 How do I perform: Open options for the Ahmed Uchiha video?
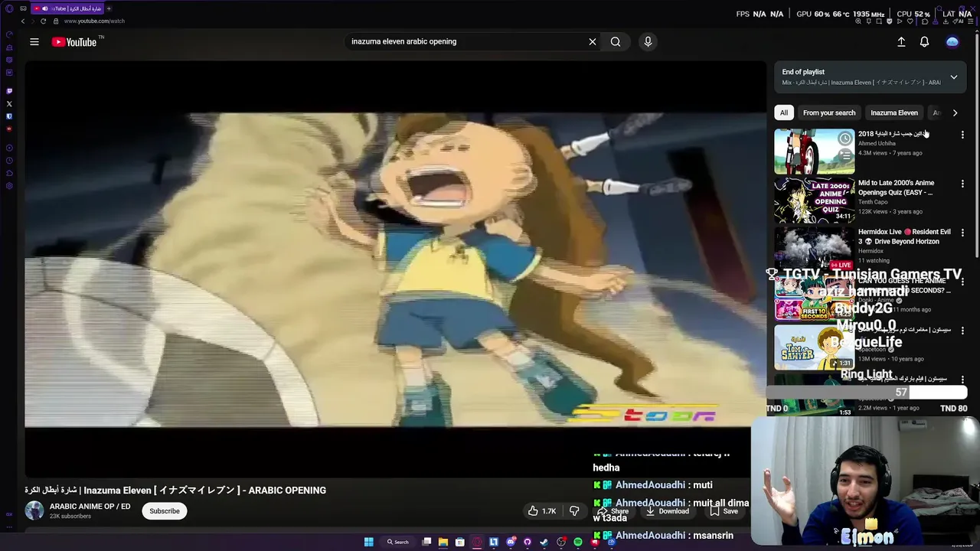pyautogui.click(x=962, y=135)
